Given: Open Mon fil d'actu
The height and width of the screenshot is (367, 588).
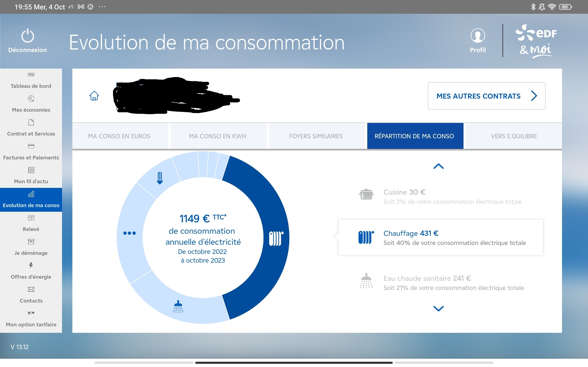Looking at the screenshot, I should point(31,175).
